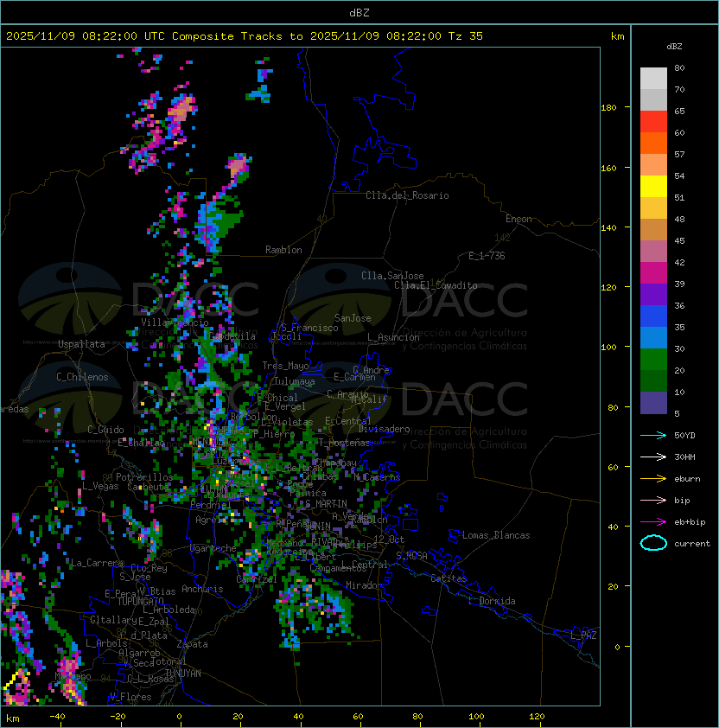Click the '140' km tick on right axis
Viewport: 719px width, 728px height.
click(x=608, y=227)
